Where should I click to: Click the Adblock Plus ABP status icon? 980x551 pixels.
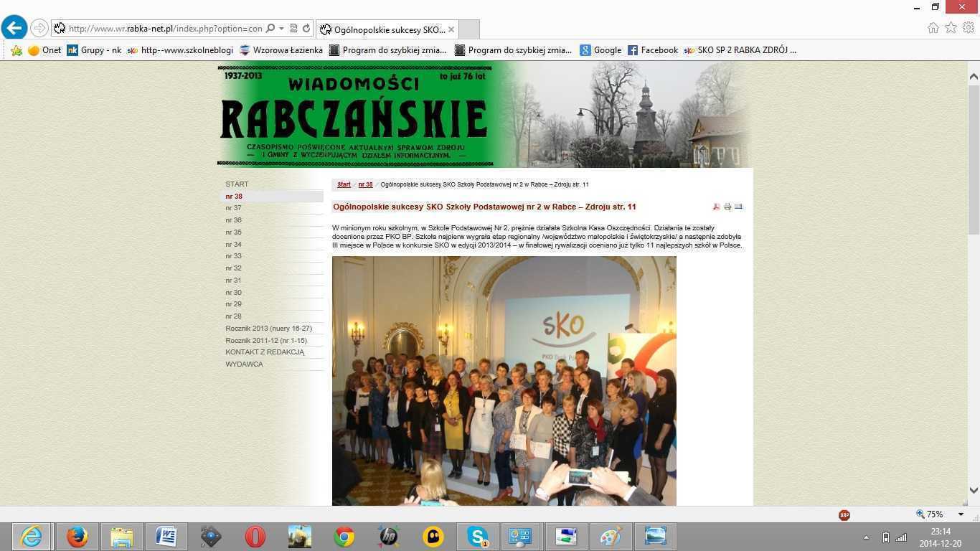[844, 514]
